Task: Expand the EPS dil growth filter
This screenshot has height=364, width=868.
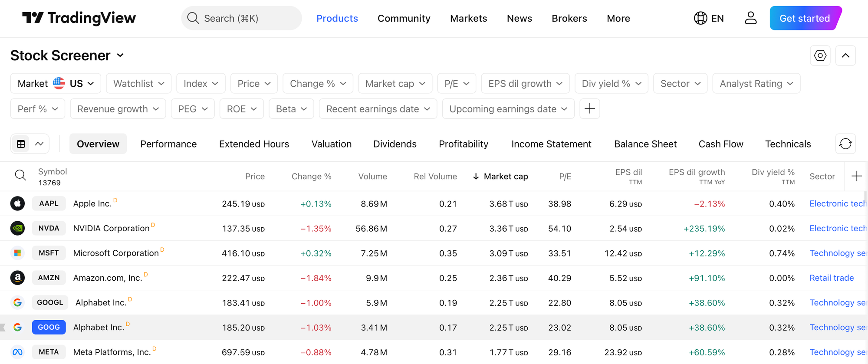Action: pyautogui.click(x=525, y=83)
